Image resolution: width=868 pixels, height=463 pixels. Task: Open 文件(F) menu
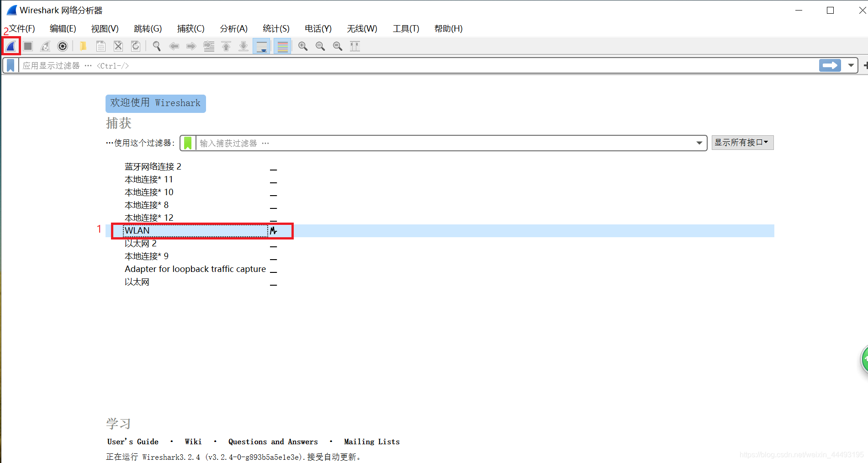22,29
